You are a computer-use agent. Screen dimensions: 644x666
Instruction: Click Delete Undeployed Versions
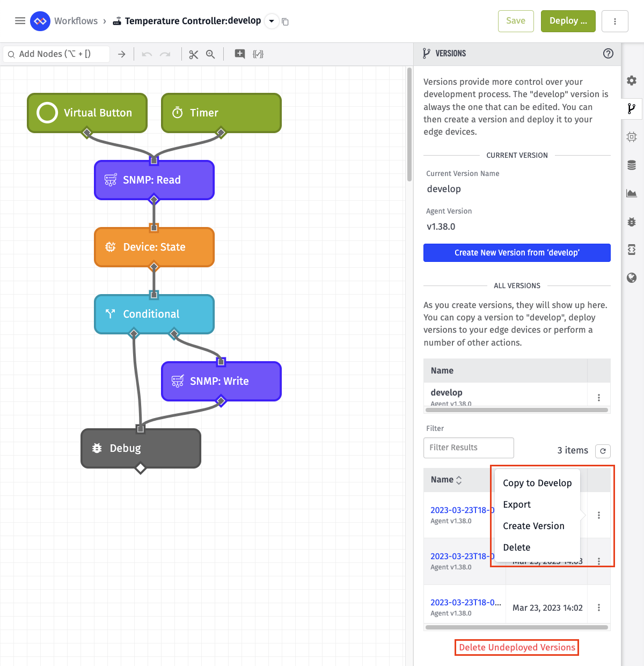coord(517,647)
